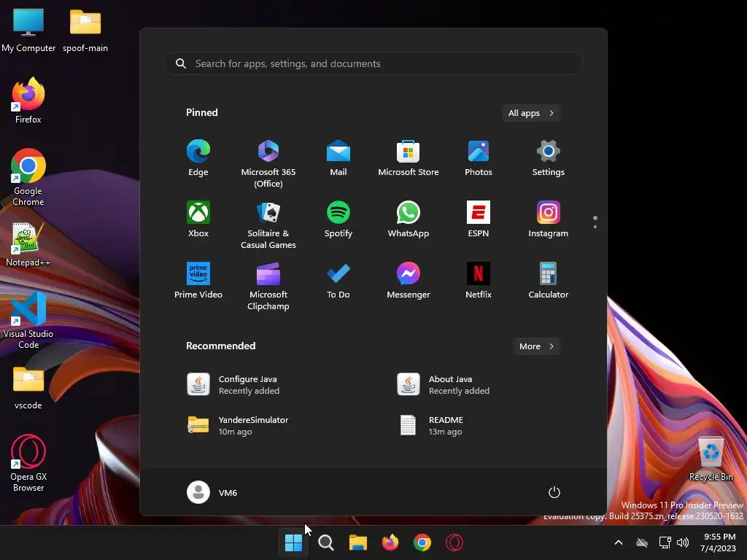This screenshot has height=560, width=747.
Task: Open WhatsApp from pinned apps
Action: coord(409,219)
